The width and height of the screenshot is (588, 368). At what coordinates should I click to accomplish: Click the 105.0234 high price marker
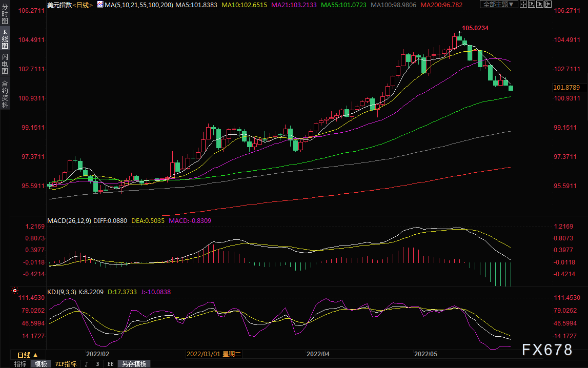pyautogui.click(x=475, y=28)
